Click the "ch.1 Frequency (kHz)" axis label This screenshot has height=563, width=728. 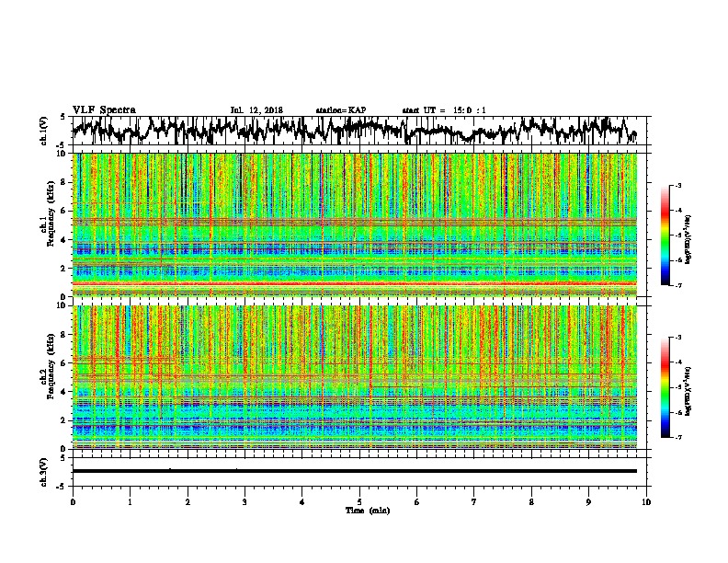click(47, 213)
